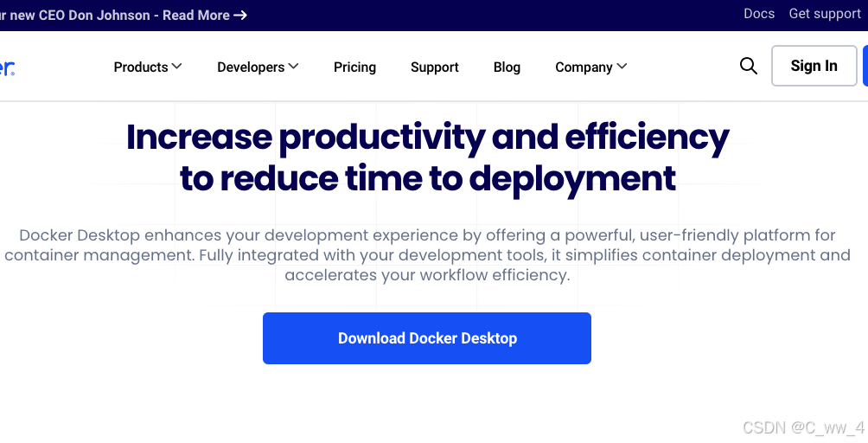Click Download Docker Desktop button

(427, 338)
